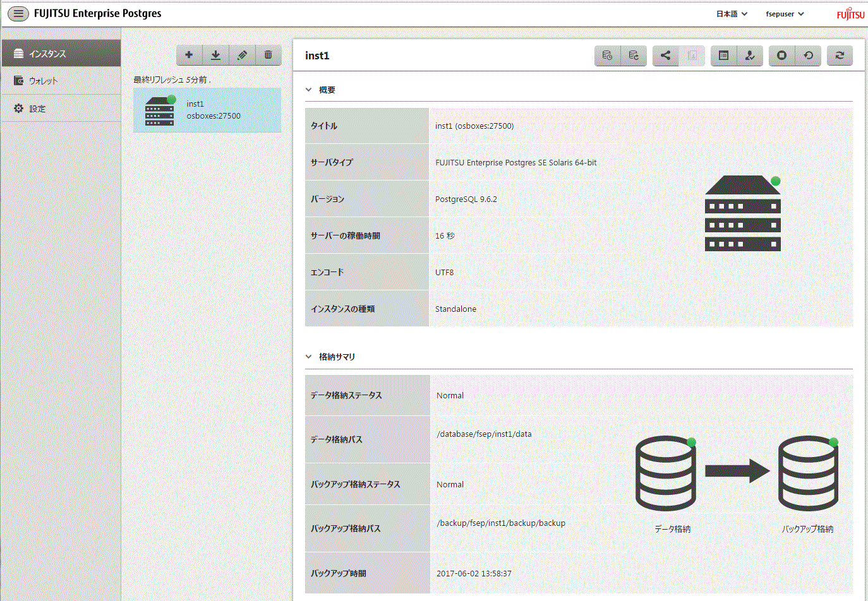This screenshot has height=601, width=868.
Task: Click the server type Solaris 64-bit value
Action: tap(516, 162)
